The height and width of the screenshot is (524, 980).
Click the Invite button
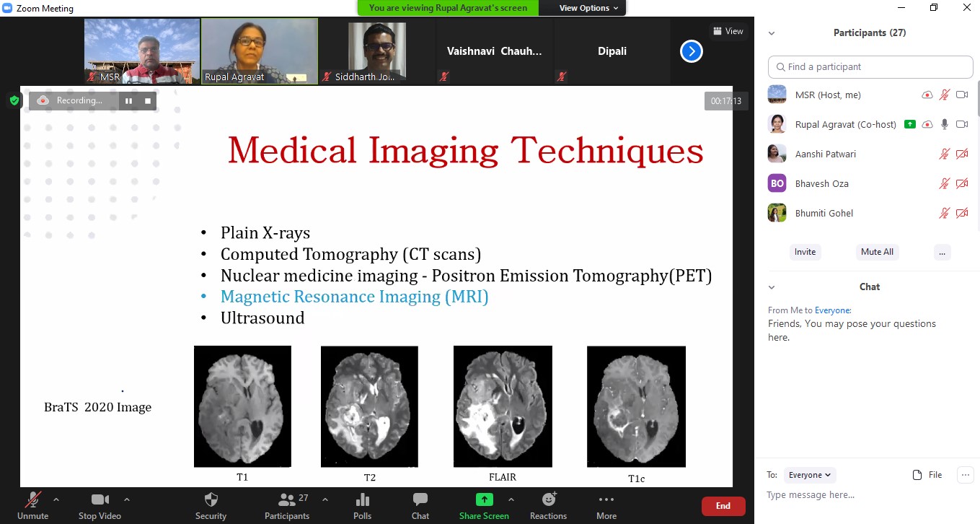click(805, 252)
